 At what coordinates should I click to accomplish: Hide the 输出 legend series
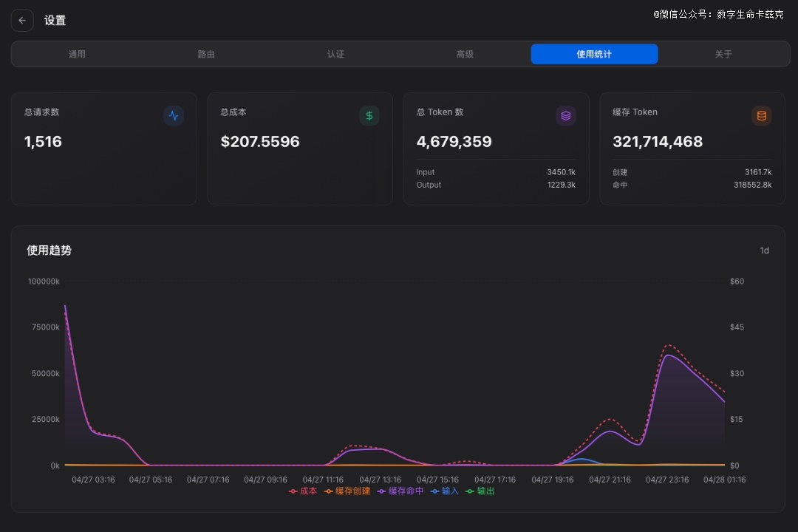click(480, 491)
